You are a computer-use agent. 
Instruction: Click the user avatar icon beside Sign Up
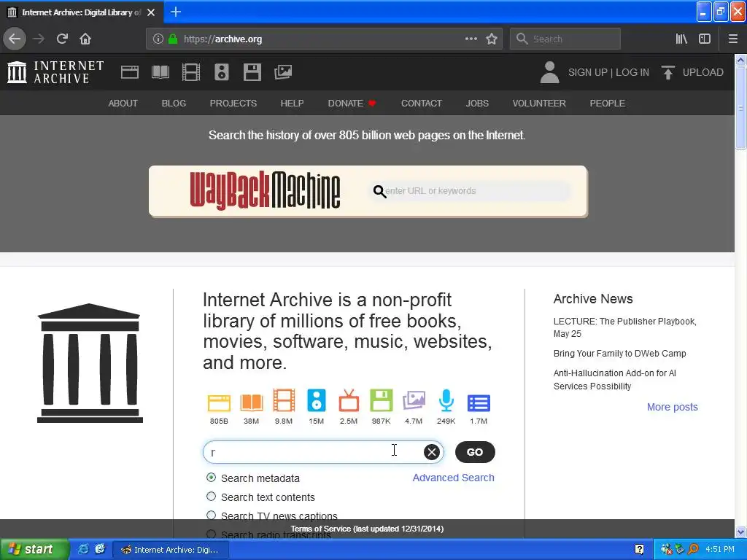pyautogui.click(x=549, y=72)
